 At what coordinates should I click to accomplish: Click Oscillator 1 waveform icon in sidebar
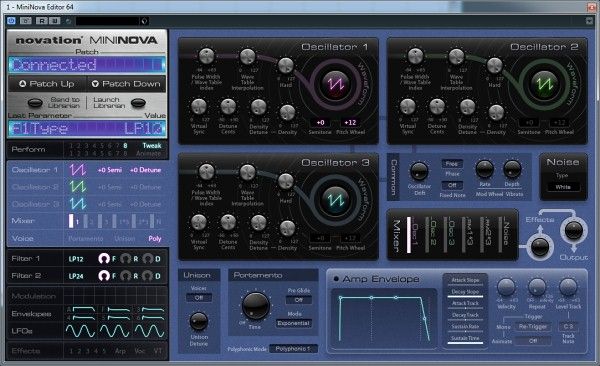(78, 170)
